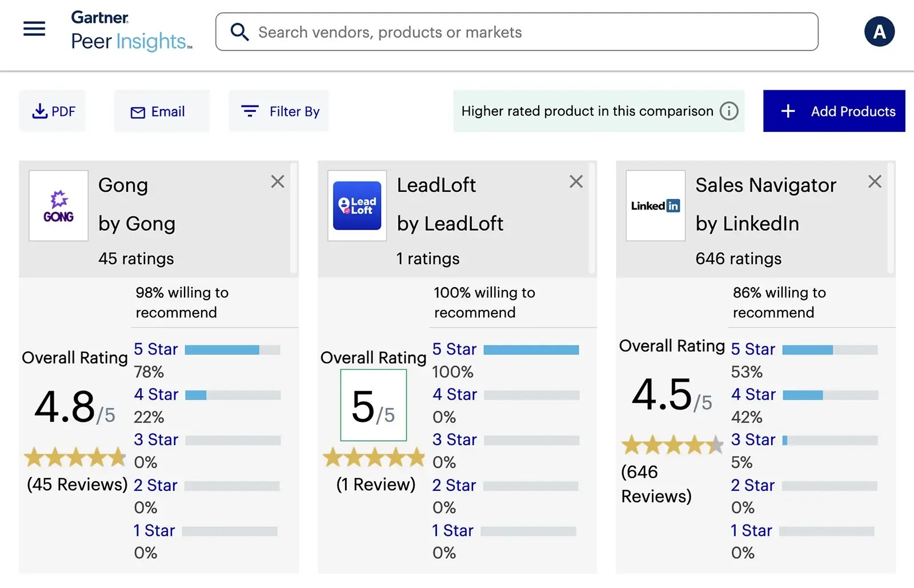The height and width of the screenshot is (588, 914).
Task: Click the Gartner Peer Insights logo
Action: (x=131, y=31)
